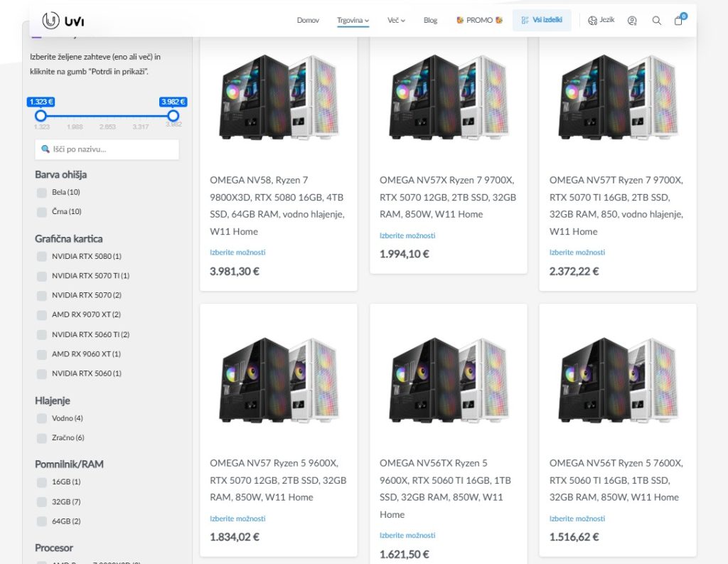Check the AMD RX 9070 XT filter
Viewport: 728px width, 564px height.
click(42, 315)
